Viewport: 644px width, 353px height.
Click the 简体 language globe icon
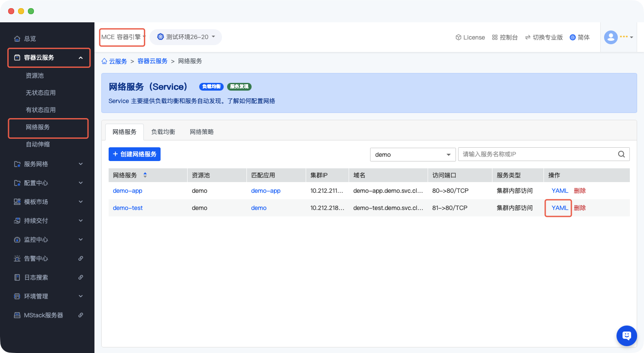pos(572,37)
